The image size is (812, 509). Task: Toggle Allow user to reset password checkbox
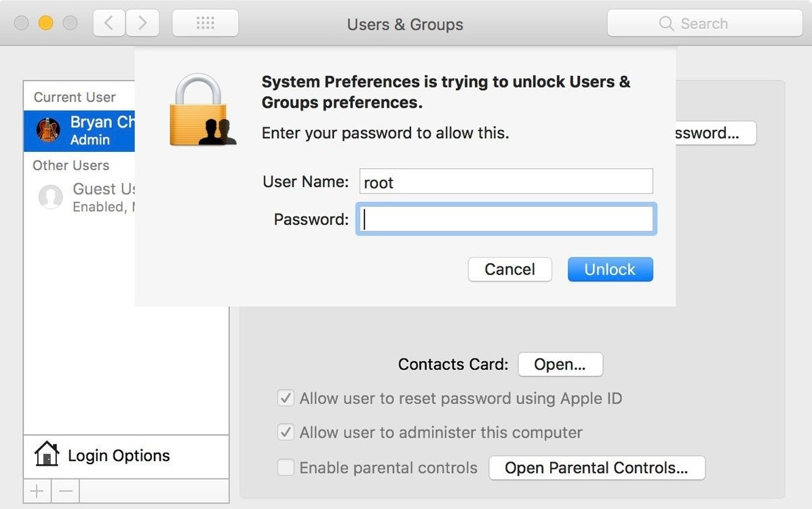click(286, 398)
